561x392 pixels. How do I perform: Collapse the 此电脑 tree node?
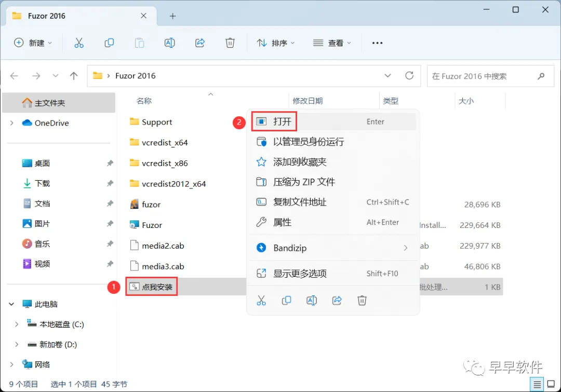(x=11, y=304)
